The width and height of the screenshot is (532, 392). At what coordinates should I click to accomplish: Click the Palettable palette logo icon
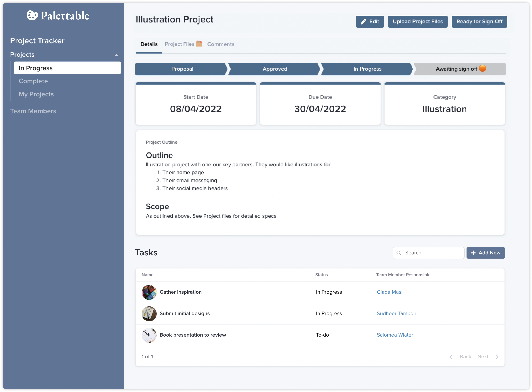click(x=32, y=15)
